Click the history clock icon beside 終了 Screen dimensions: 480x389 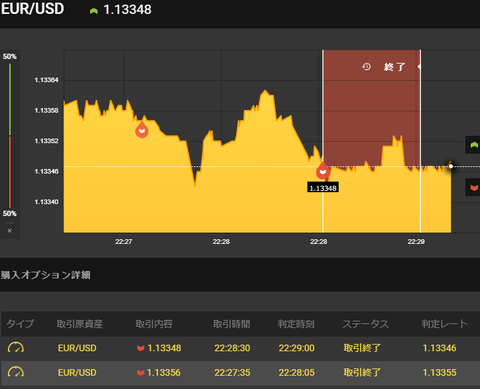pyautogui.click(x=366, y=67)
